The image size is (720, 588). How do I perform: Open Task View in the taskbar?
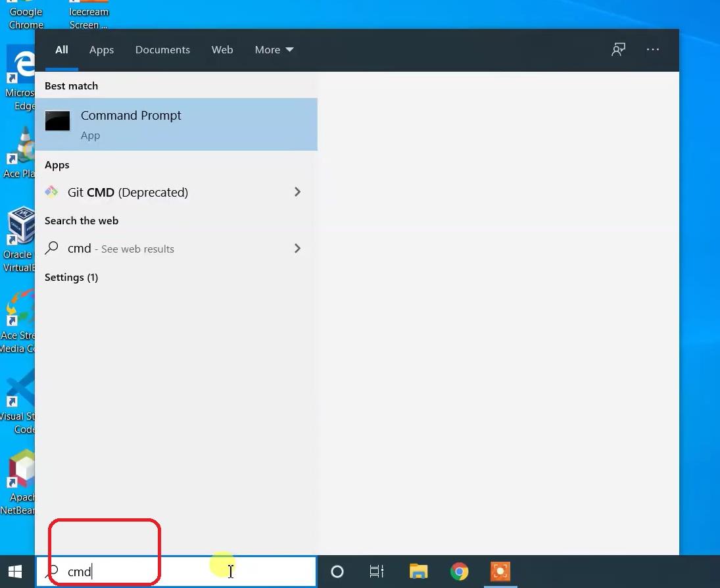(377, 572)
